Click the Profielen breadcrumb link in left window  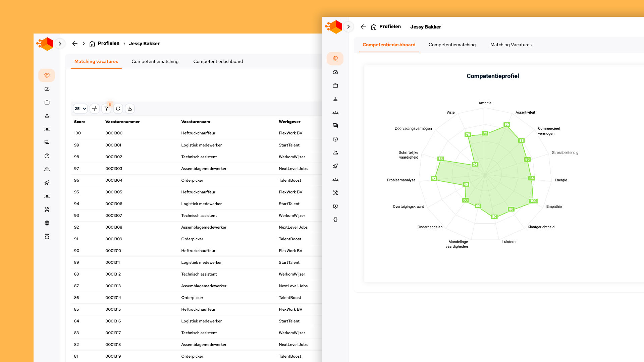[x=108, y=44]
